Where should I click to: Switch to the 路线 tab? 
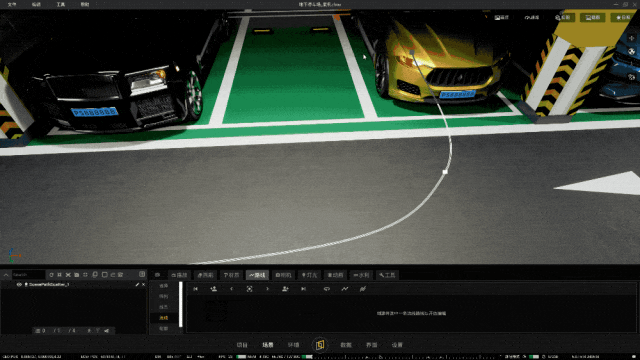point(257,275)
